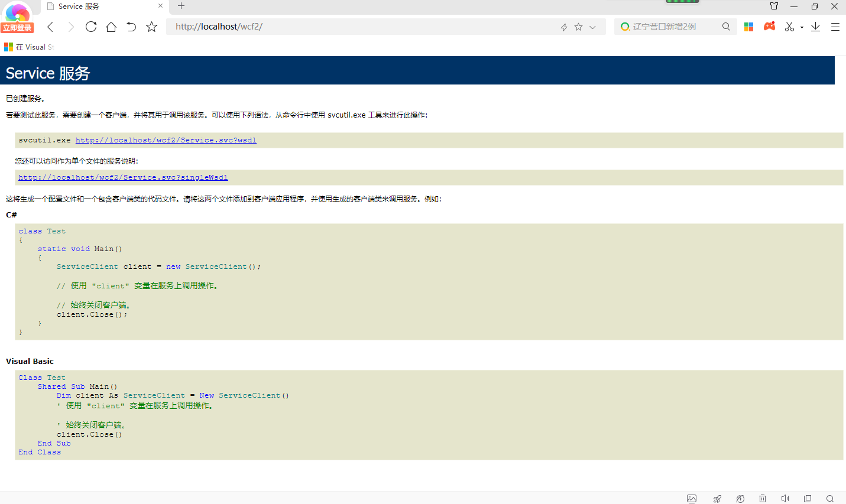Screen dimensions: 846x504
Task: Click the Service 服务 page heading
Action: point(48,73)
